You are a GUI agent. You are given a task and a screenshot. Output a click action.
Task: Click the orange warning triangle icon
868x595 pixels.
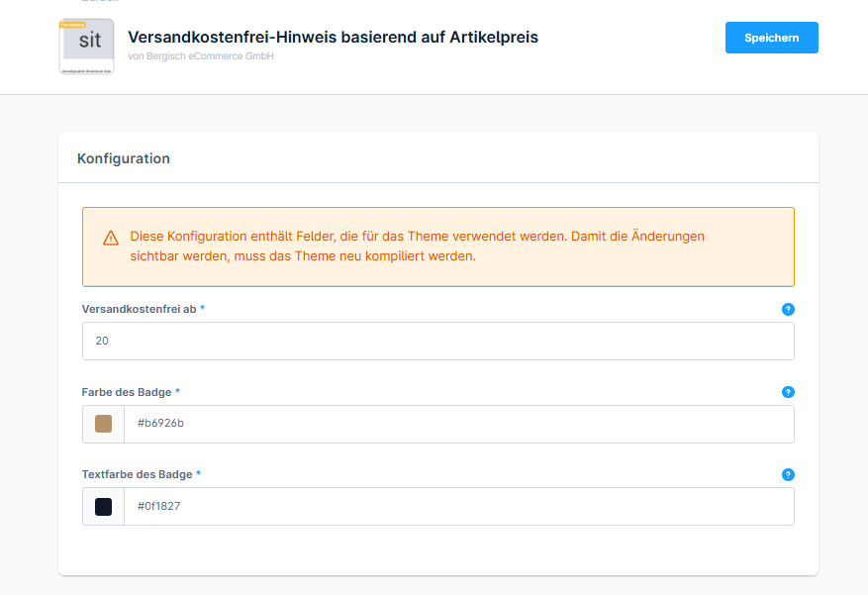click(x=111, y=238)
